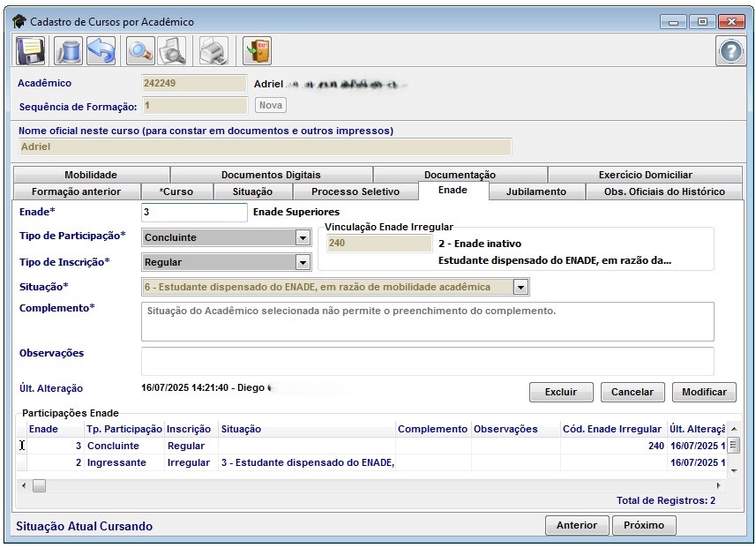The width and height of the screenshot is (756, 548).
Task: Expand the Situação combo box
Action: (x=520, y=287)
